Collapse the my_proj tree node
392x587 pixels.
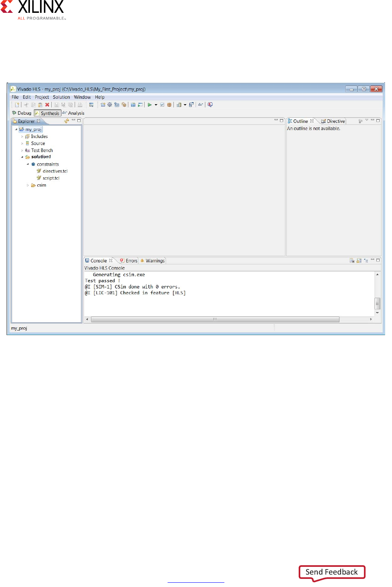16,129
